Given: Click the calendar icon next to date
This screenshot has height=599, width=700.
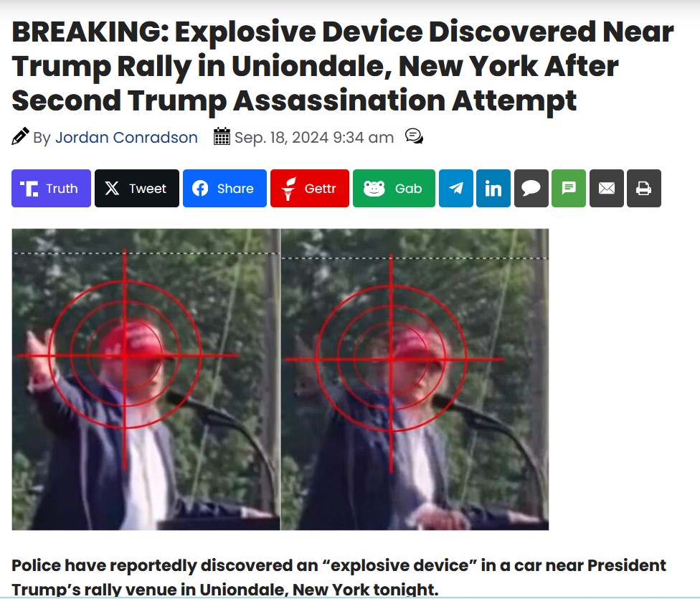Looking at the screenshot, I should point(222,136).
